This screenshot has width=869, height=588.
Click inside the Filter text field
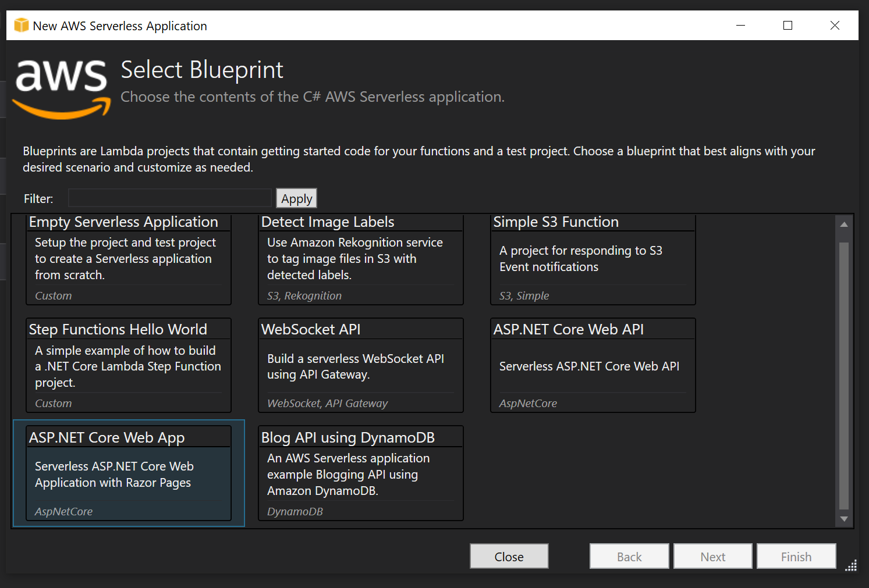point(170,198)
